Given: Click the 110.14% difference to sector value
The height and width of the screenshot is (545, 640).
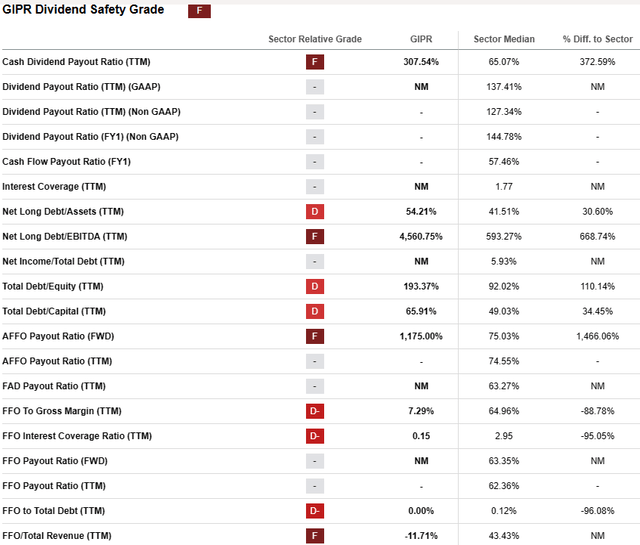Looking at the screenshot, I should pyautogui.click(x=598, y=286).
